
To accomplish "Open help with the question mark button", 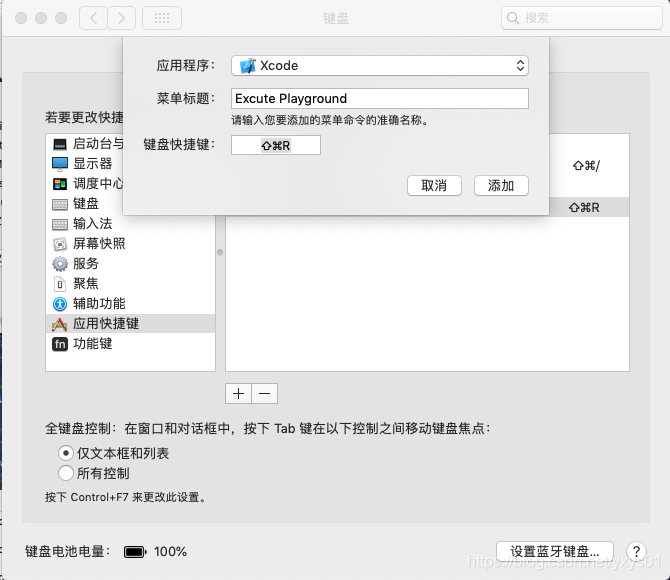I will pos(636,551).
